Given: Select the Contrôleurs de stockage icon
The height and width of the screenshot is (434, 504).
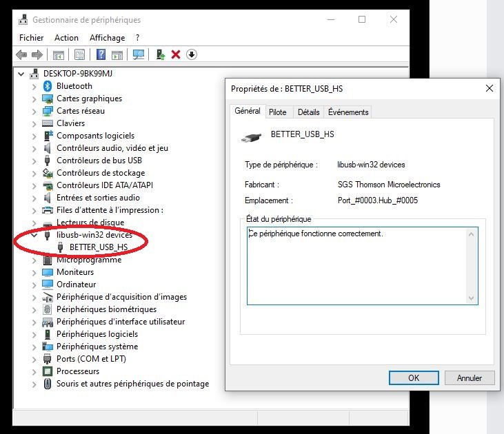Looking at the screenshot, I should (48, 173).
